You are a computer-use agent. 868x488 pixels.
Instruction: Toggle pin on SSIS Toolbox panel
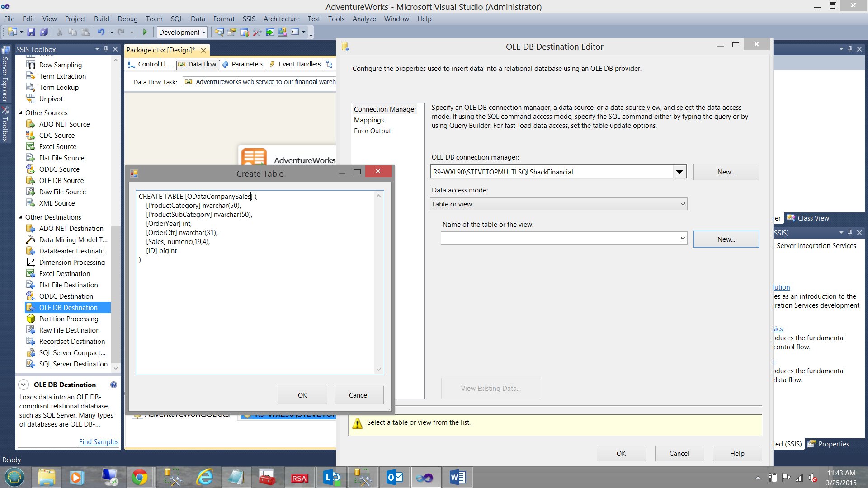(106, 49)
